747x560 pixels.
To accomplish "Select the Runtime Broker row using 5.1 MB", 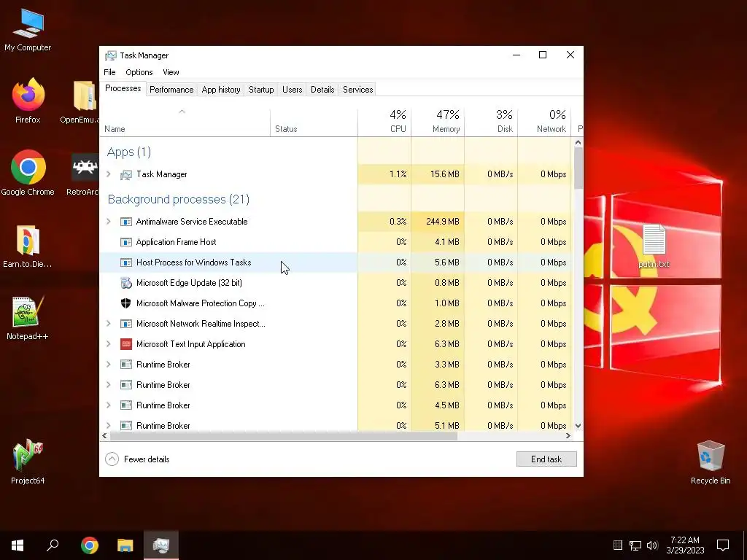I will [x=336, y=425].
